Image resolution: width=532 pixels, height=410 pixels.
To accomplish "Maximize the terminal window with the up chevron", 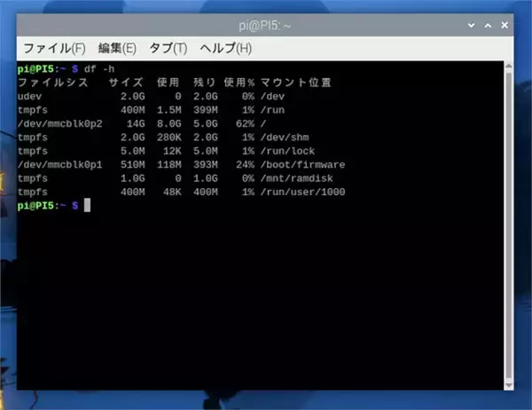I will pyautogui.click(x=488, y=25).
